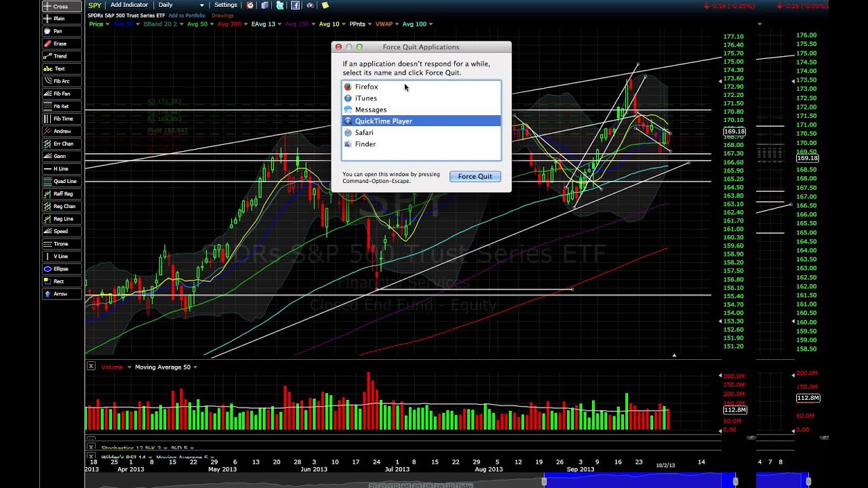Select the Raff Reg tool

61,194
